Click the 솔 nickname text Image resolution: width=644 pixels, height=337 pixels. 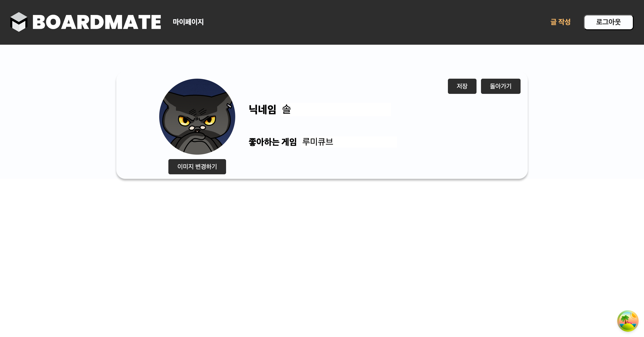pos(286,109)
